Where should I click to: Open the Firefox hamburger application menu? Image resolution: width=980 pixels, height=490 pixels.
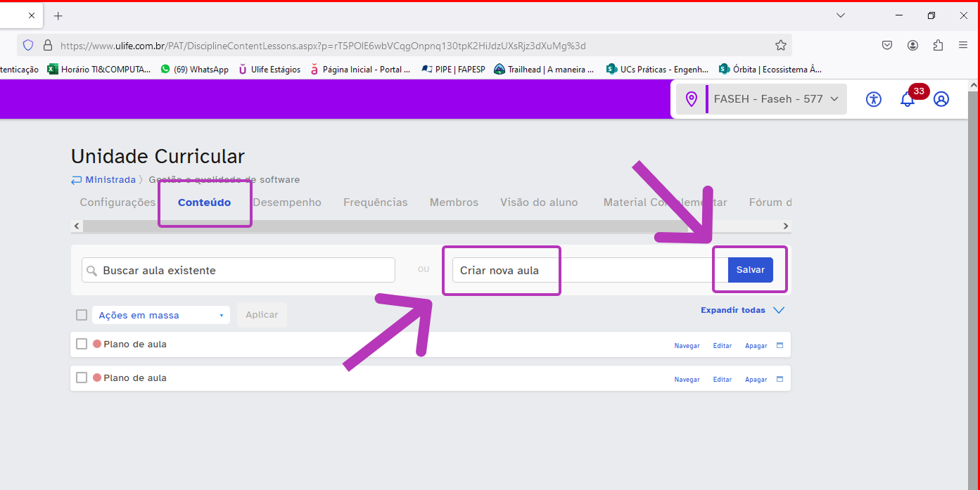pyautogui.click(x=963, y=46)
